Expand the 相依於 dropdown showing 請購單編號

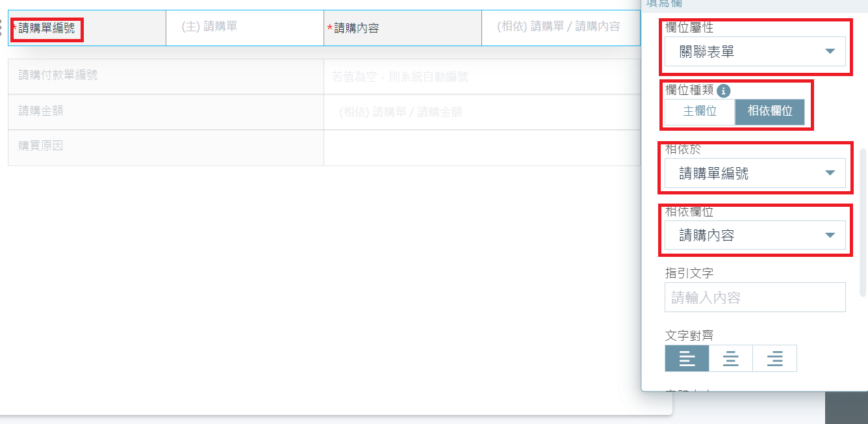pos(755,174)
